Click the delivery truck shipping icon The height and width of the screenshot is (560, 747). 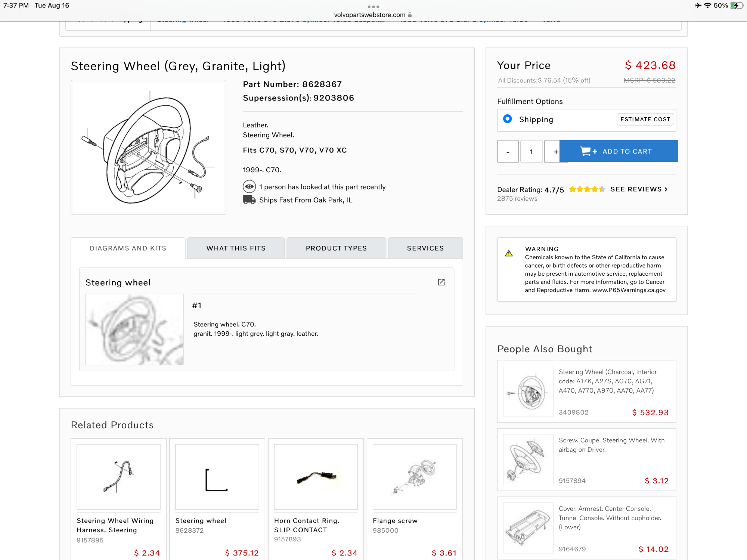point(249,200)
